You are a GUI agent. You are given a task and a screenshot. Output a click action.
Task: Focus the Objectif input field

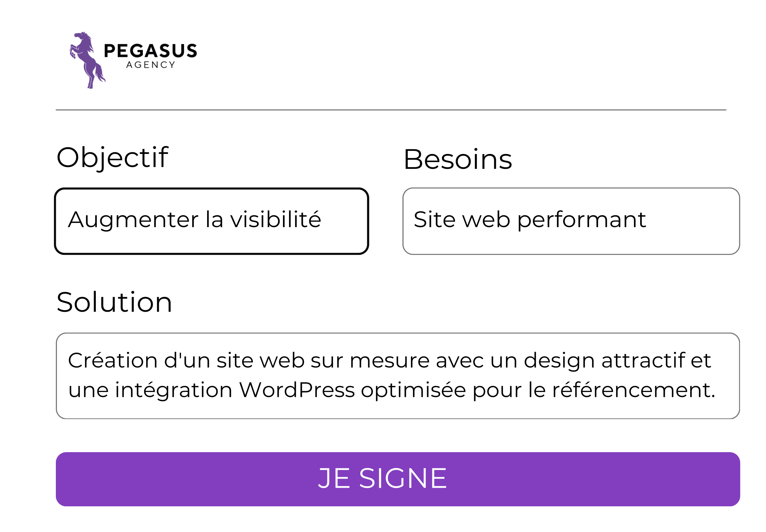pos(212,221)
